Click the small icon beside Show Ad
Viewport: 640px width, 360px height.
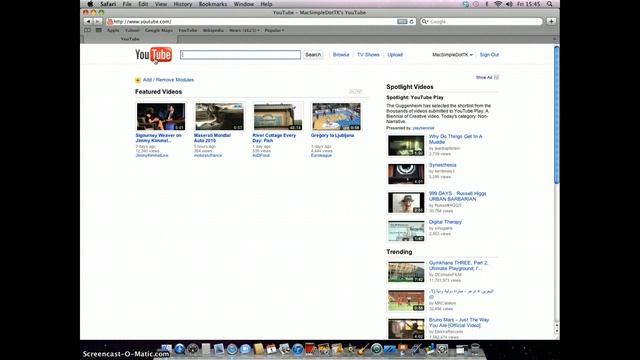pos(496,77)
